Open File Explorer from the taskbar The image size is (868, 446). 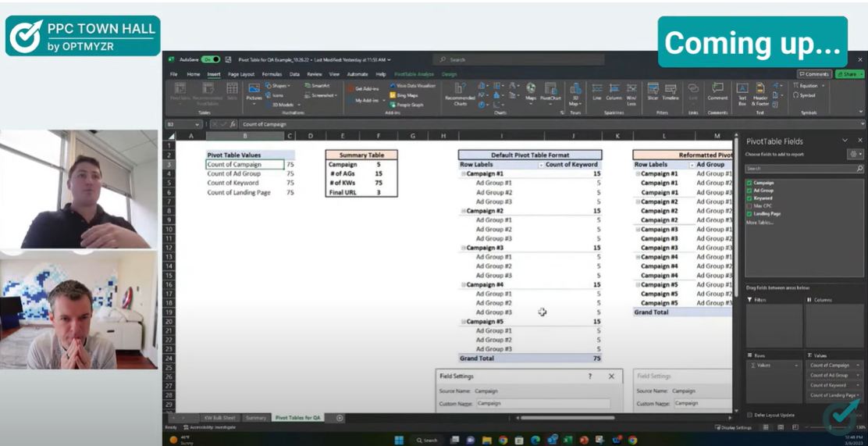coord(486,441)
